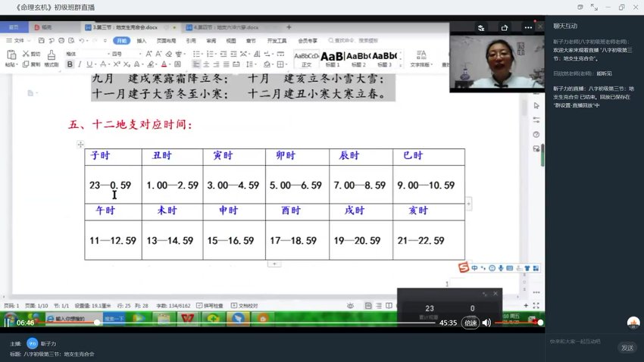Align paragraph text left

pos(196,64)
